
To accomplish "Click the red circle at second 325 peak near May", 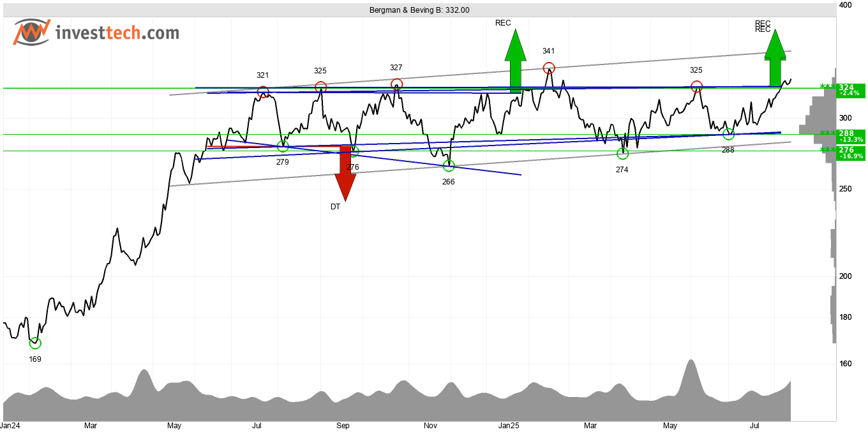I will click(x=696, y=86).
